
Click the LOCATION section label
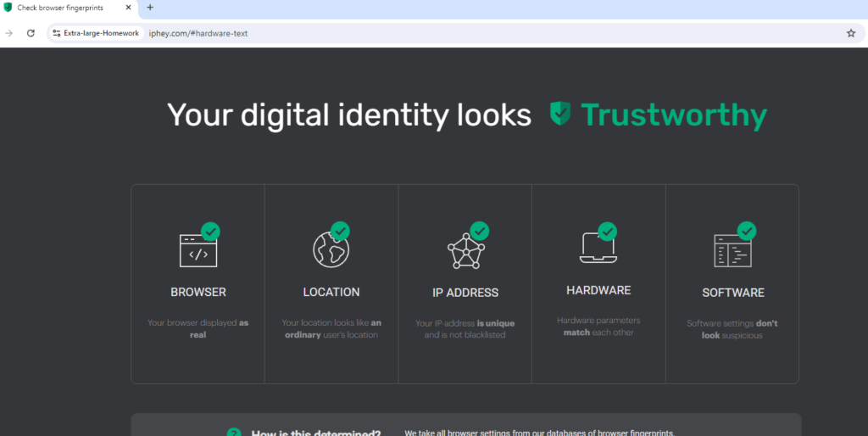(x=331, y=292)
